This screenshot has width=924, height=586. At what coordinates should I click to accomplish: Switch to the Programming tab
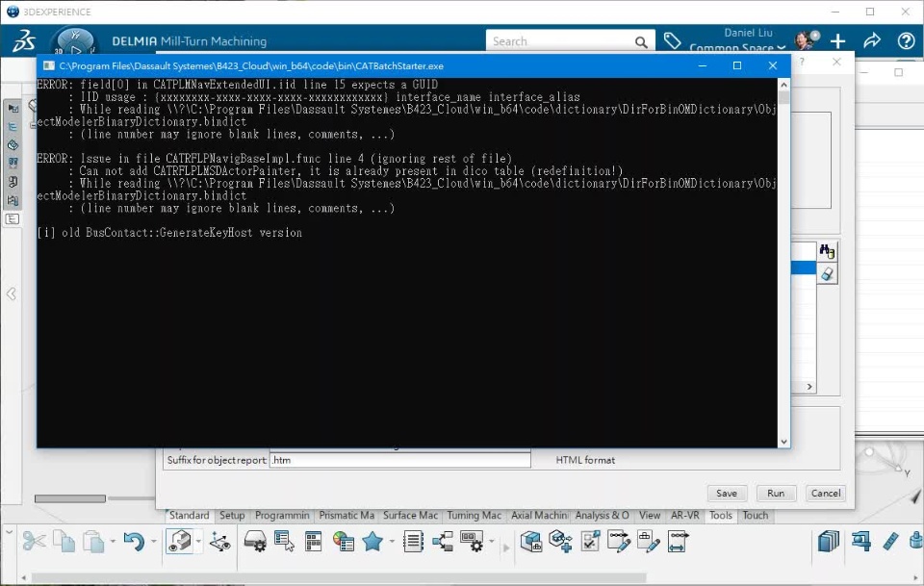click(282, 516)
